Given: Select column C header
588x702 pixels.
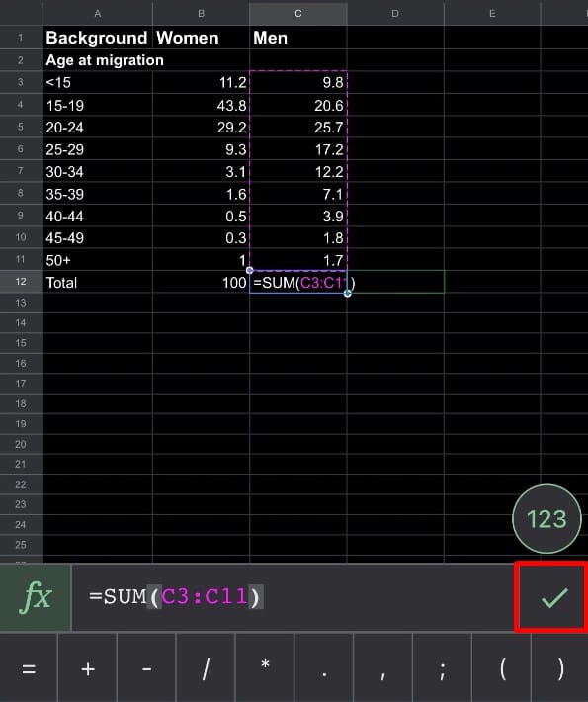Looking at the screenshot, I should tap(298, 14).
